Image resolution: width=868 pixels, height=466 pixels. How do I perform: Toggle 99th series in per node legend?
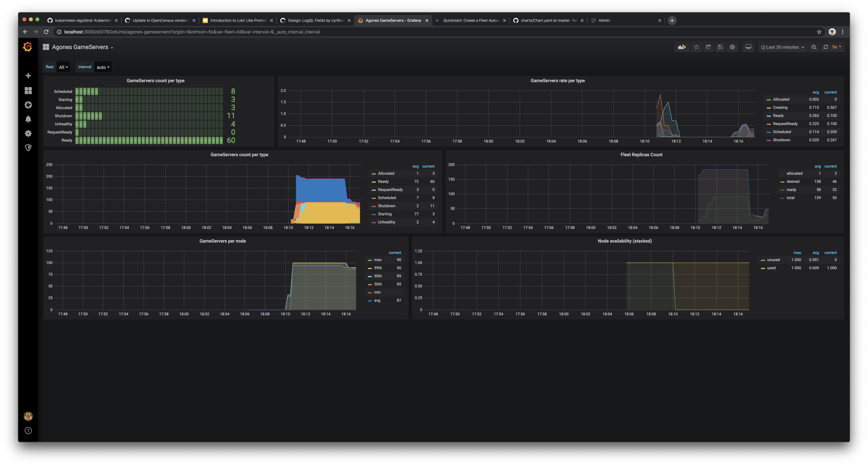pyautogui.click(x=378, y=268)
